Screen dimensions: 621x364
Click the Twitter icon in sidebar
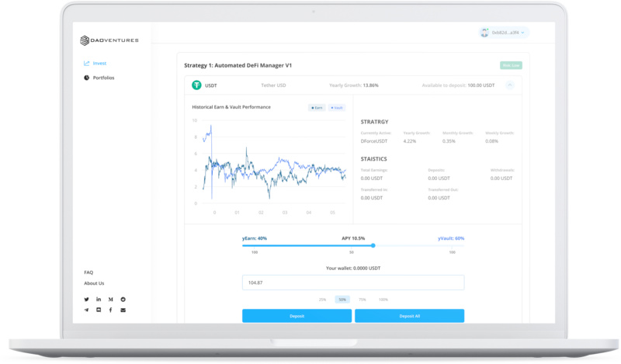86,300
